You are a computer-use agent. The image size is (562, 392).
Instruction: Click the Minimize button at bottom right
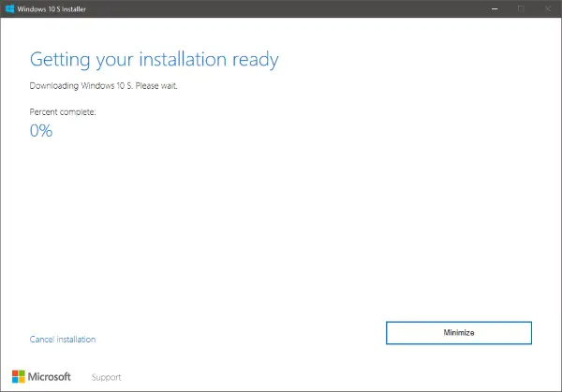pos(459,333)
